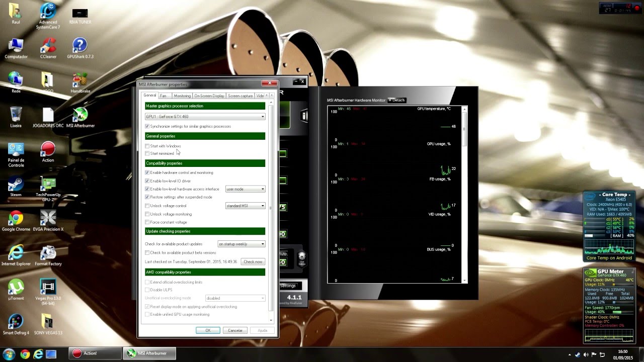
Task: Detach the Hardware Monitor window
Action: click(x=396, y=100)
